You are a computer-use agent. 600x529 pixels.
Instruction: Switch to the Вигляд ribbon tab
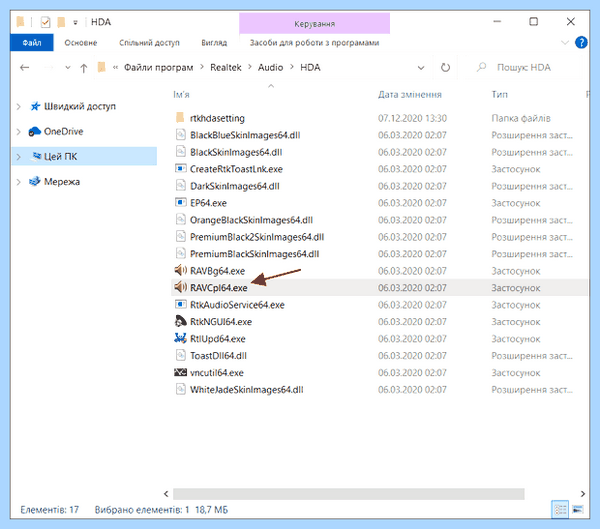coord(214,42)
